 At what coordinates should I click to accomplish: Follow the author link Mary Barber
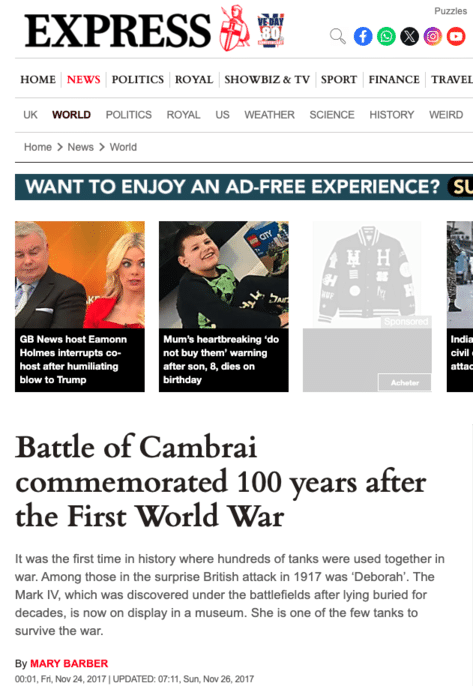coord(69,663)
